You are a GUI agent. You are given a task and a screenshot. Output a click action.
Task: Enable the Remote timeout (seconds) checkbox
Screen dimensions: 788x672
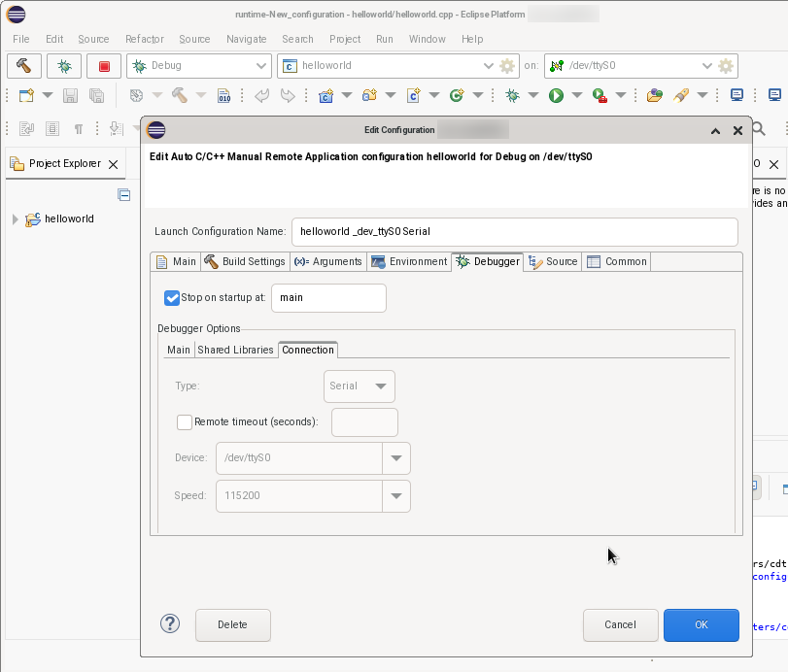(184, 421)
